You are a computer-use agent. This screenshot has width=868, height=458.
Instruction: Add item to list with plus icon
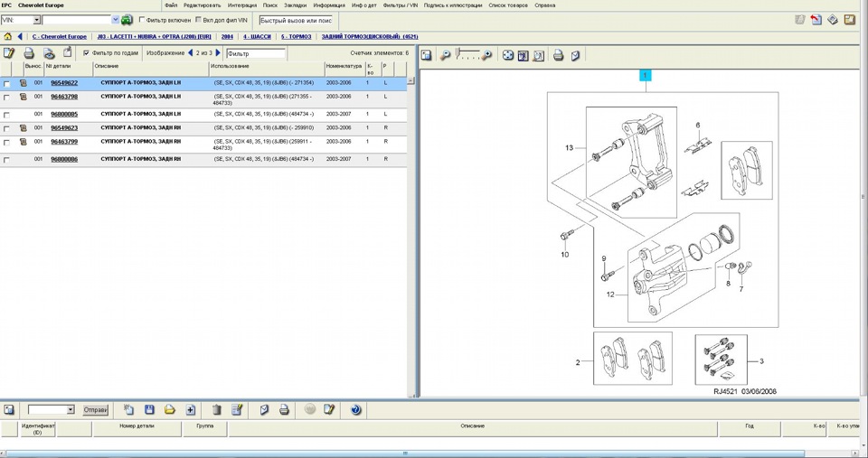point(191,409)
